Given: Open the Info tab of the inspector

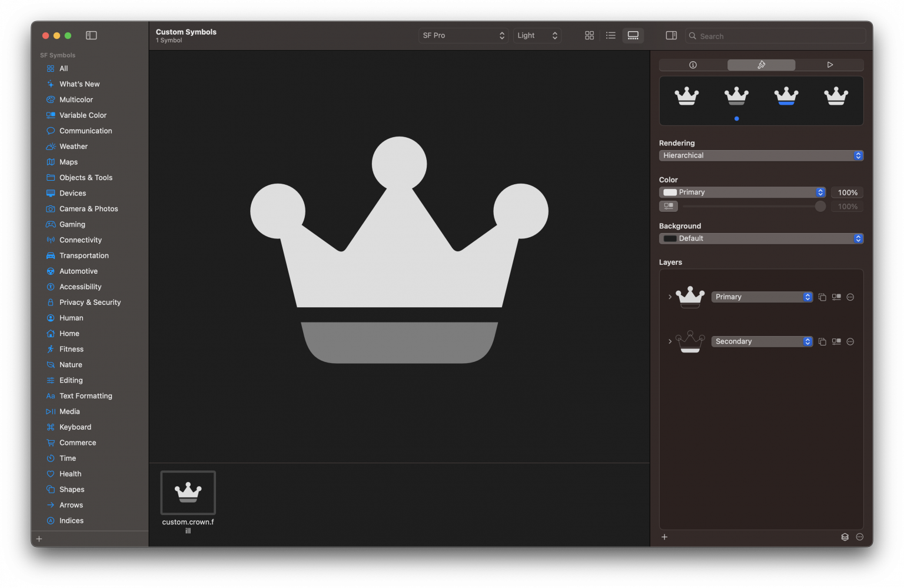Looking at the screenshot, I should (x=693, y=65).
